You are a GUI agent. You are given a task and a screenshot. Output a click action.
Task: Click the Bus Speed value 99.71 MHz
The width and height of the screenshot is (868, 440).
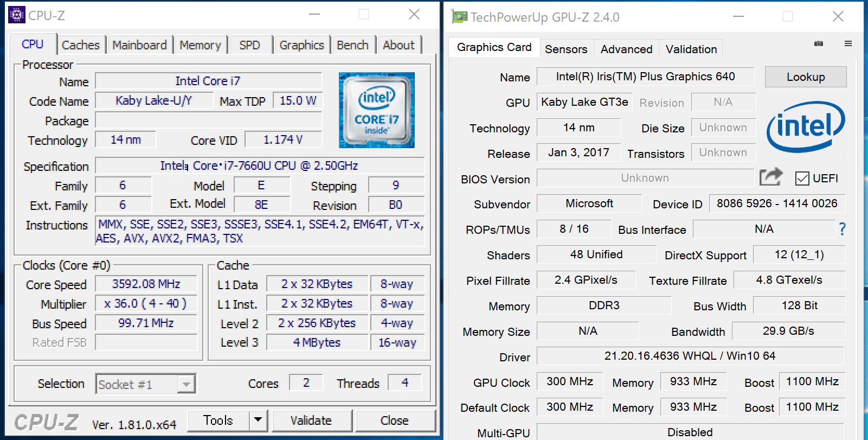[146, 323]
